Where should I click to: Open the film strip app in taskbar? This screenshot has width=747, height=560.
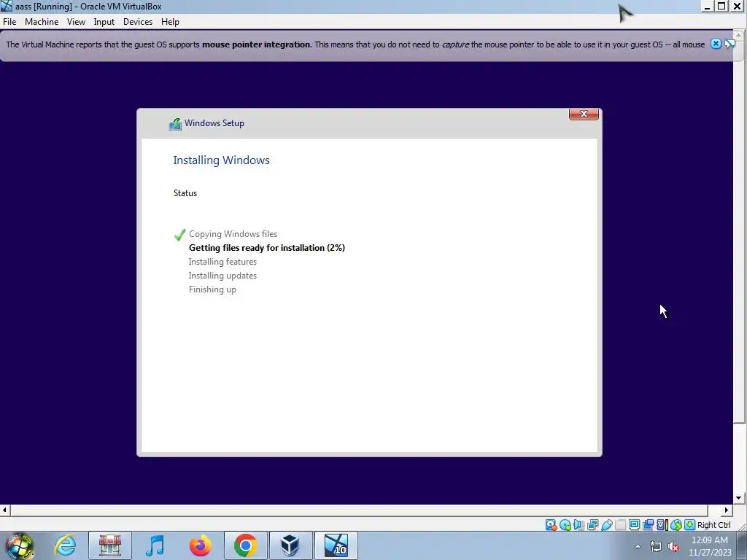110,545
